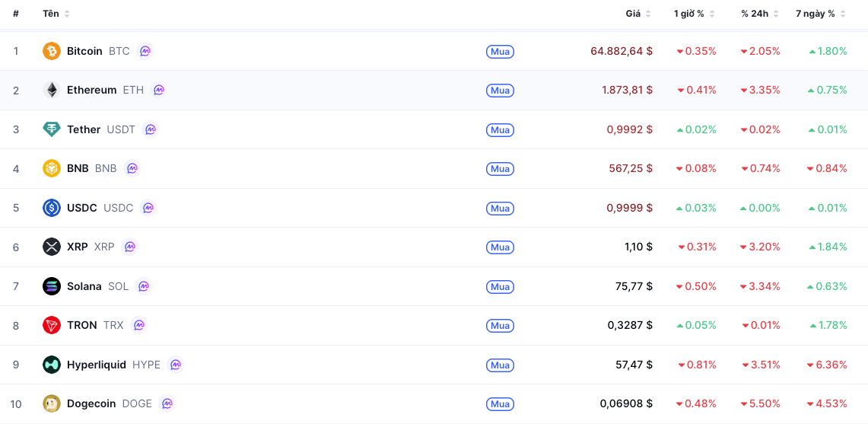The image size is (868, 424).
Task: Sort by the Giá column arrows
Action: pyautogui.click(x=648, y=14)
